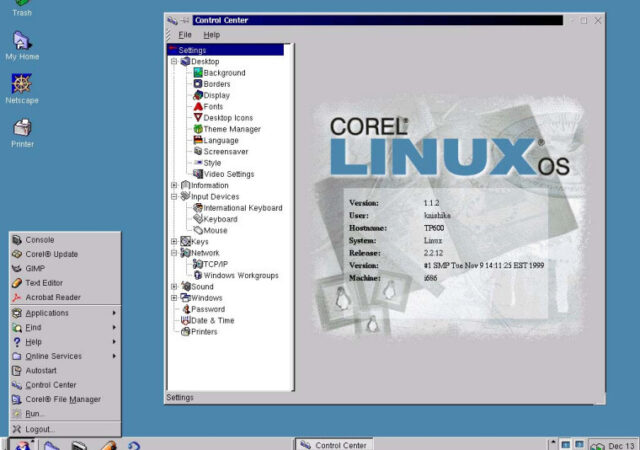Select Background in the Desktop settings tree

pos(224,73)
